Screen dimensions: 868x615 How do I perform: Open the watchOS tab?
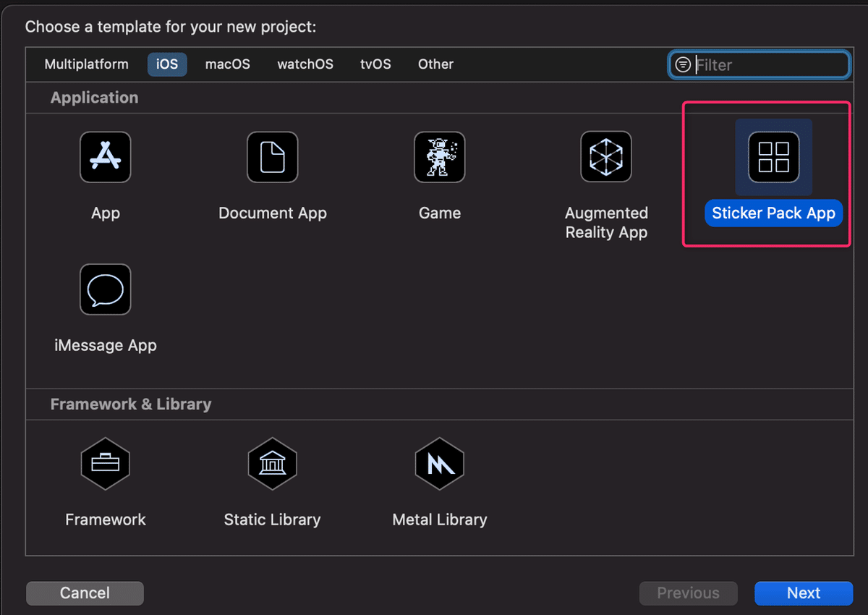tap(305, 64)
